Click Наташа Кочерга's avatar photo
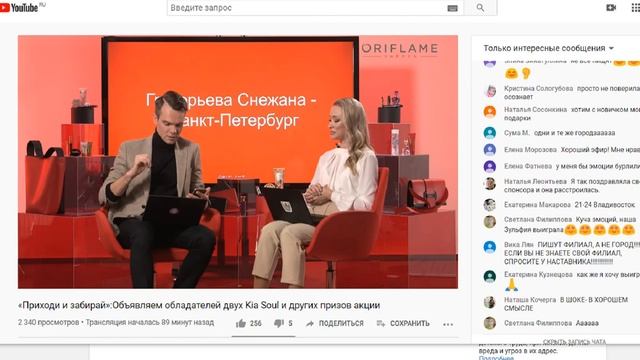 tap(489, 302)
